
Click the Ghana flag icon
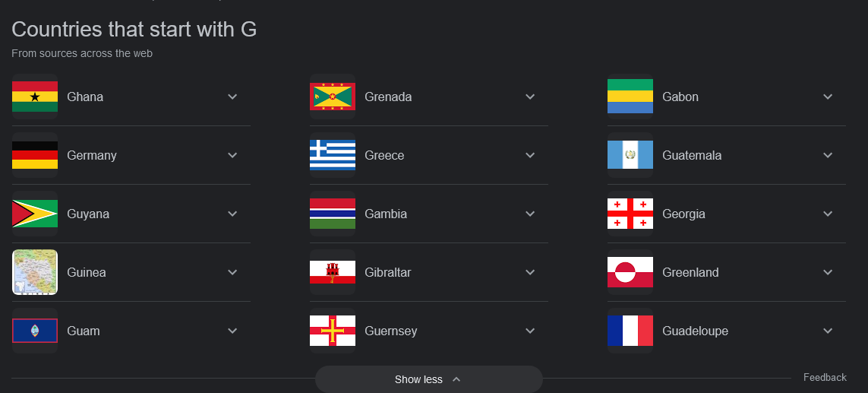point(35,97)
